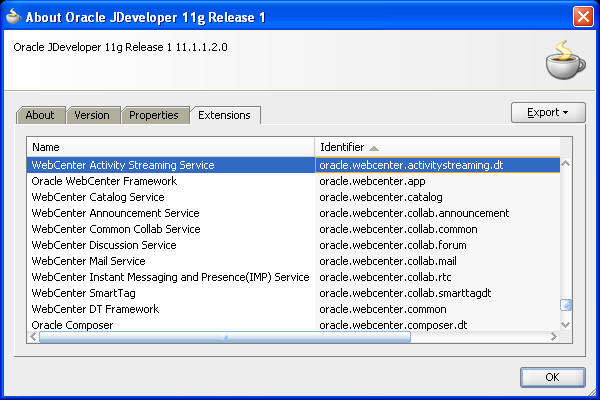Click the title bar JDeveloper icon

13,16
